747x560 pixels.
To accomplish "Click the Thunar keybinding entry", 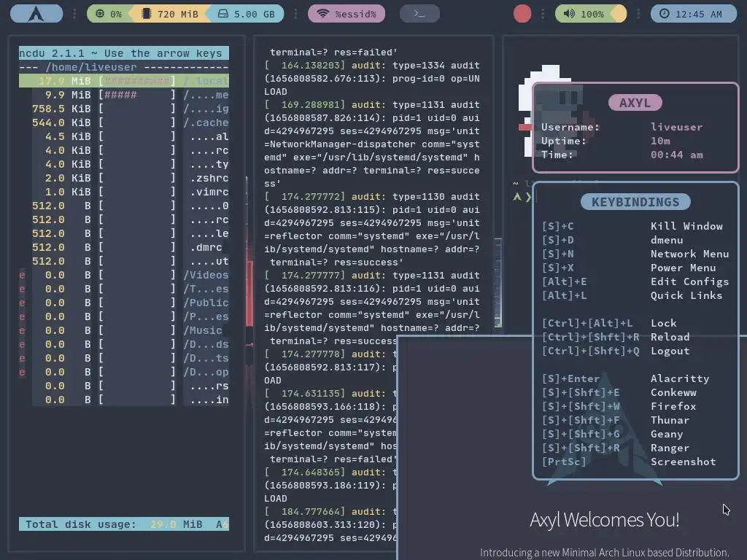I will click(670, 420).
